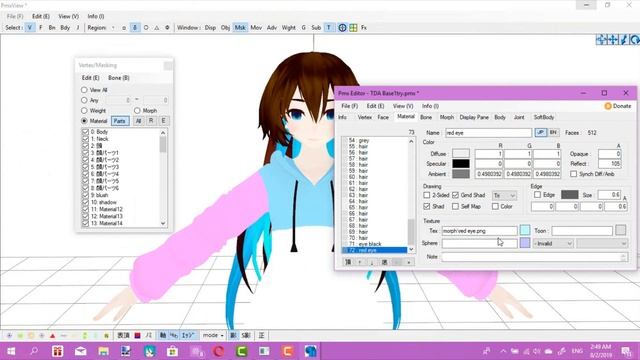640x360 pixels.
Task: Switch to the Vertex tab in Pmx Editor
Action: [364, 117]
